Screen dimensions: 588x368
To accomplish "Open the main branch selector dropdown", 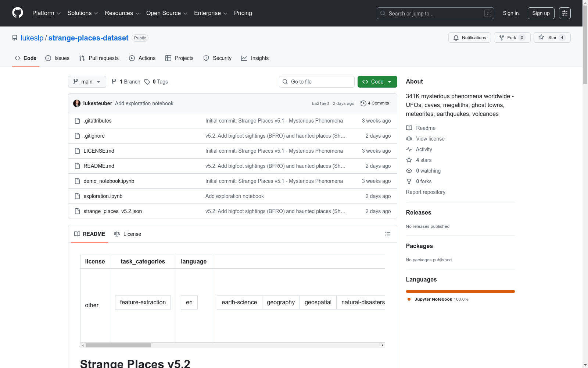I will tap(87, 82).
